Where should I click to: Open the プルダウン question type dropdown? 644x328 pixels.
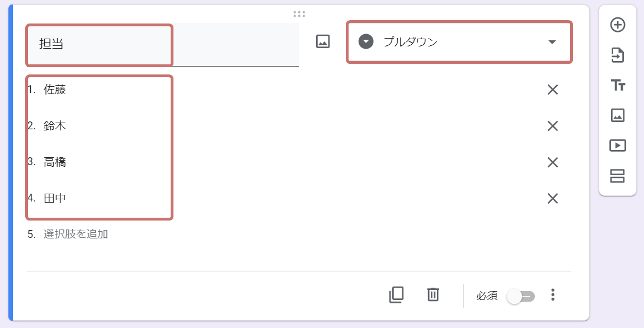tap(459, 41)
